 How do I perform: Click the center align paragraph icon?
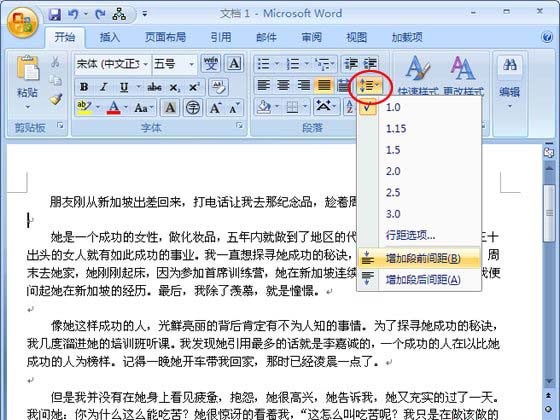pos(283,86)
